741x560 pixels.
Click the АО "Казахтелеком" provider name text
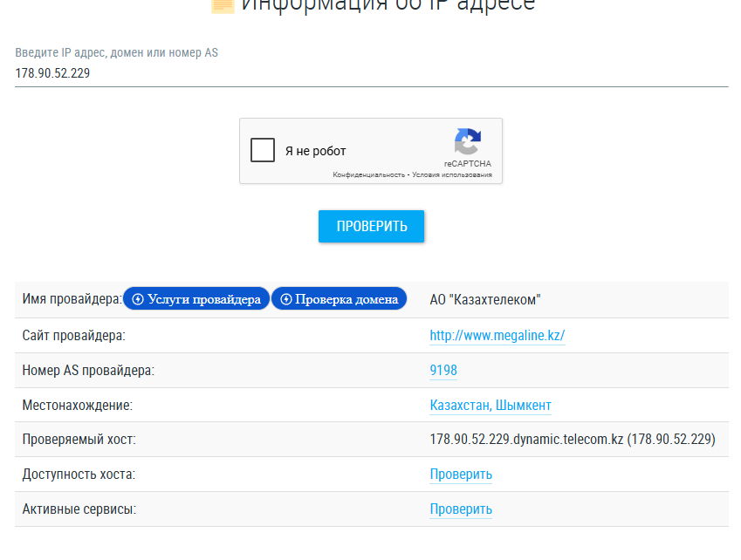485,300
